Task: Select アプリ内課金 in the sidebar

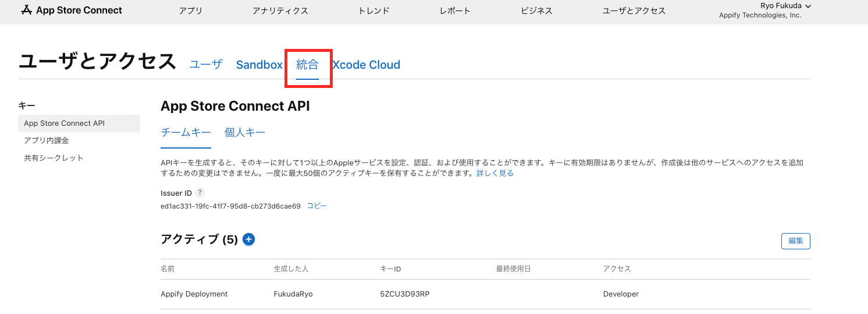Action: click(47, 140)
